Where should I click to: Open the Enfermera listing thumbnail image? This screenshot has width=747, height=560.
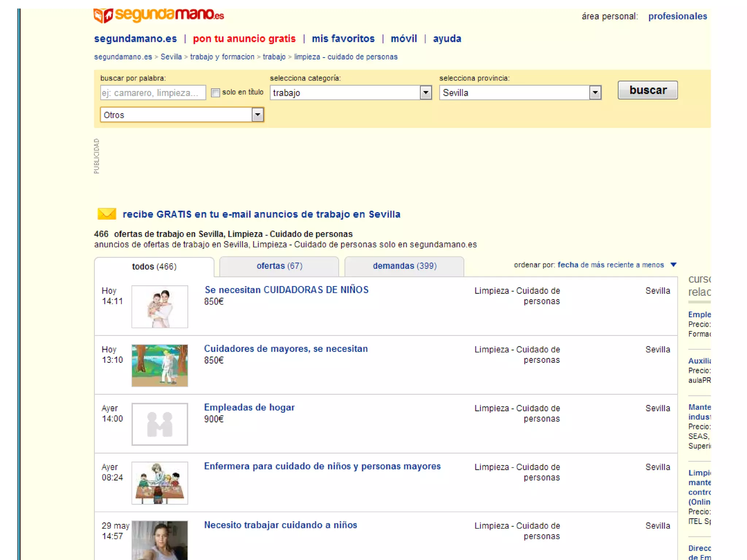(x=160, y=483)
